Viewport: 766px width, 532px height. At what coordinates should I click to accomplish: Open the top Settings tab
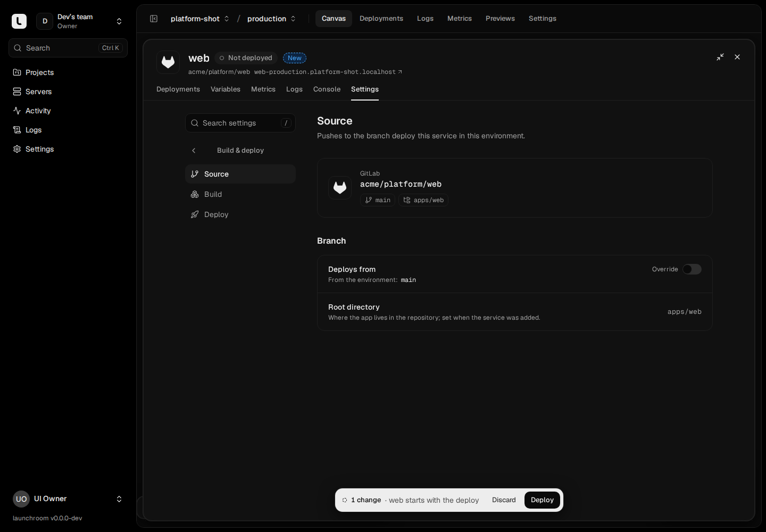(x=543, y=19)
